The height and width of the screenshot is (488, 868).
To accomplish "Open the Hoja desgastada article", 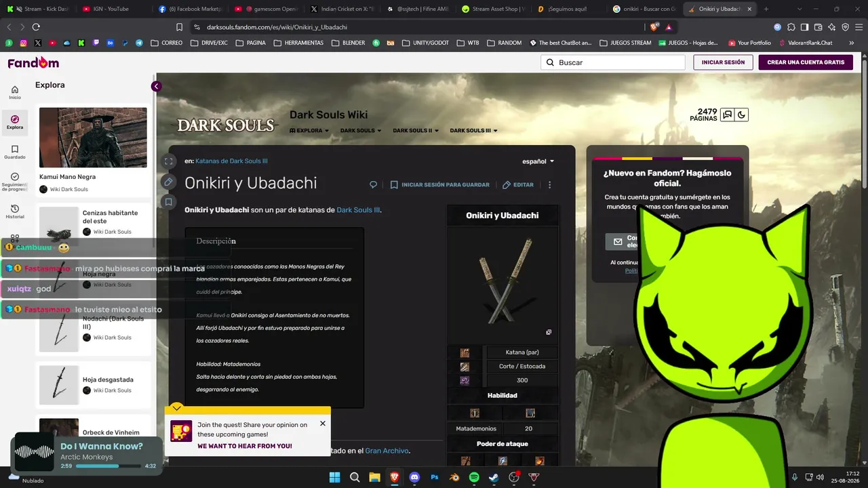I will 108,380.
